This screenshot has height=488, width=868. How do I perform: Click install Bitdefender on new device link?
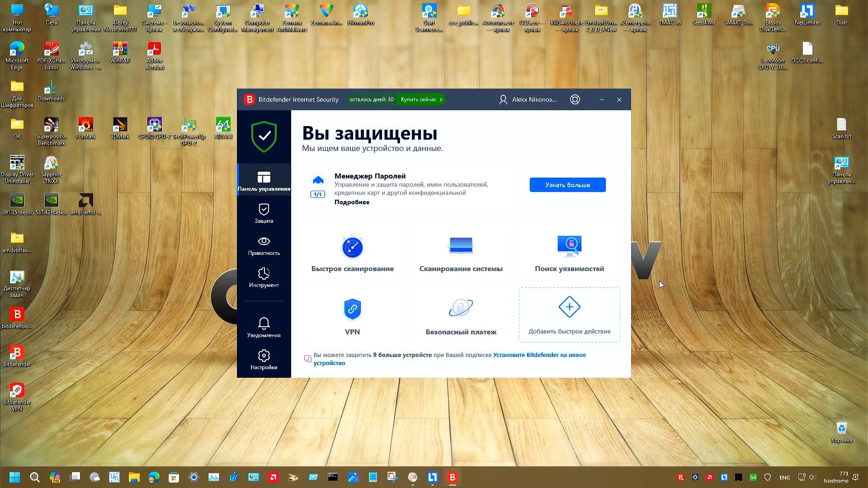(x=539, y=355)
